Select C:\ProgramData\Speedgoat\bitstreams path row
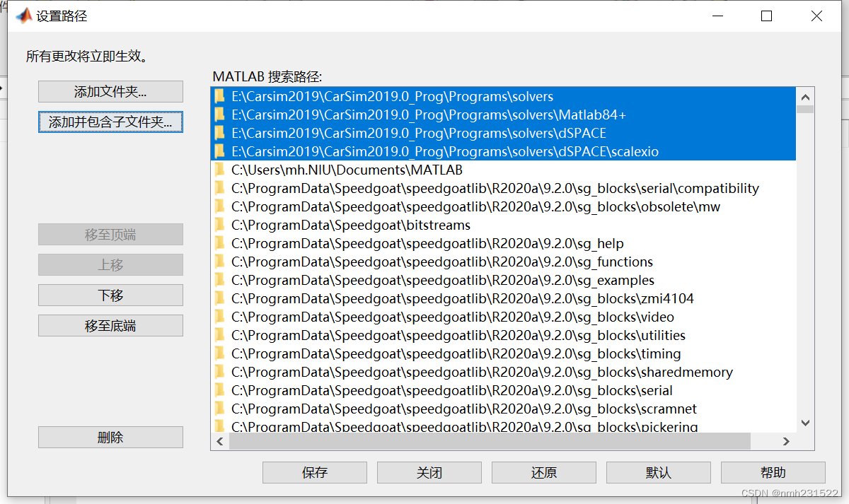Screen dimensions: 849x504 tap(504, 225)
